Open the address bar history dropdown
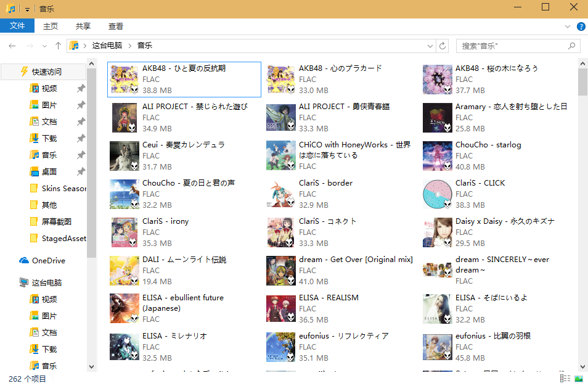Image resolution: width=588 pixels, height=386 pixels. click(x=430, y=46)
